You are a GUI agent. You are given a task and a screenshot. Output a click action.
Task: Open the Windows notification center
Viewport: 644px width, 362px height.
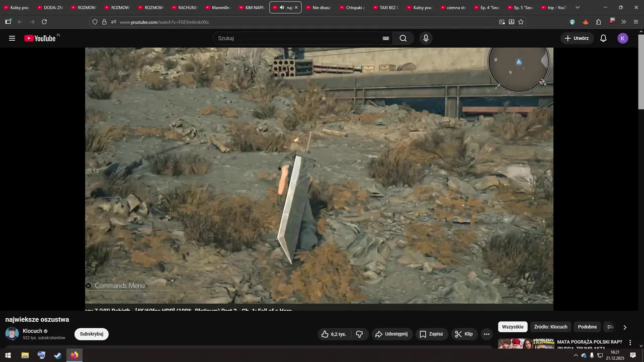(633, 355)
